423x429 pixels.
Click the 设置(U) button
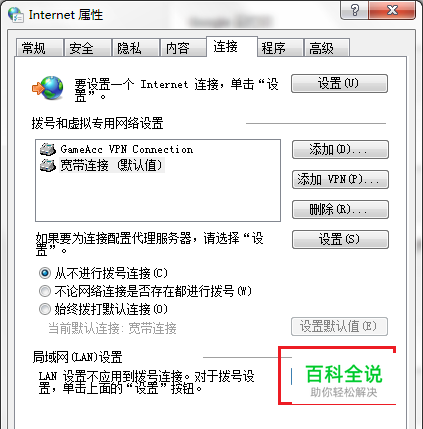[339, 83]
